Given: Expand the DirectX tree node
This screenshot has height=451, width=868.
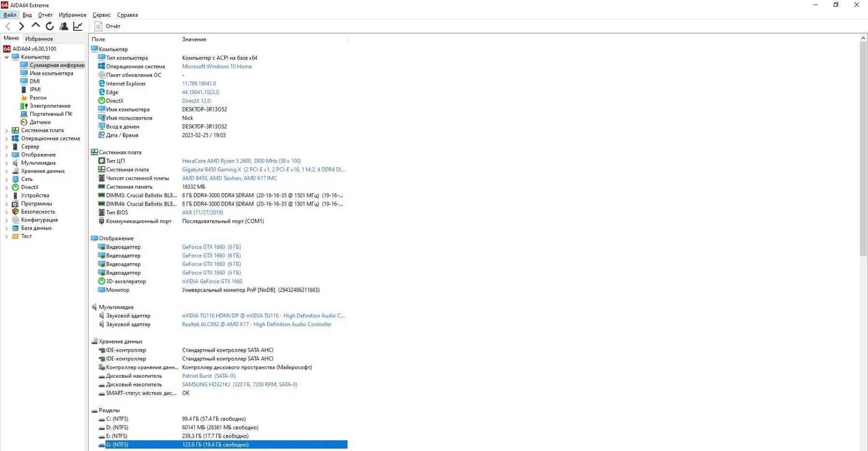Looking at the screenshot, I should (x=6, y=187).
